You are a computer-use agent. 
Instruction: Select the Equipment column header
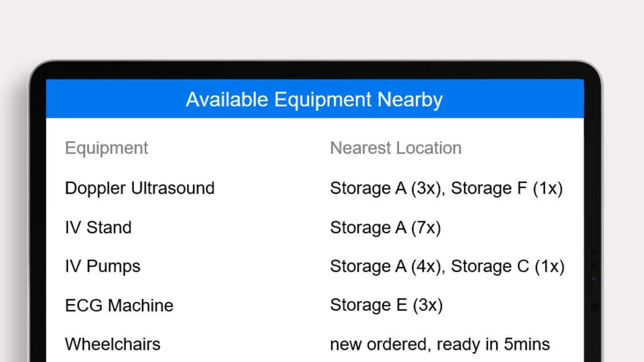[x=106, y=148]
